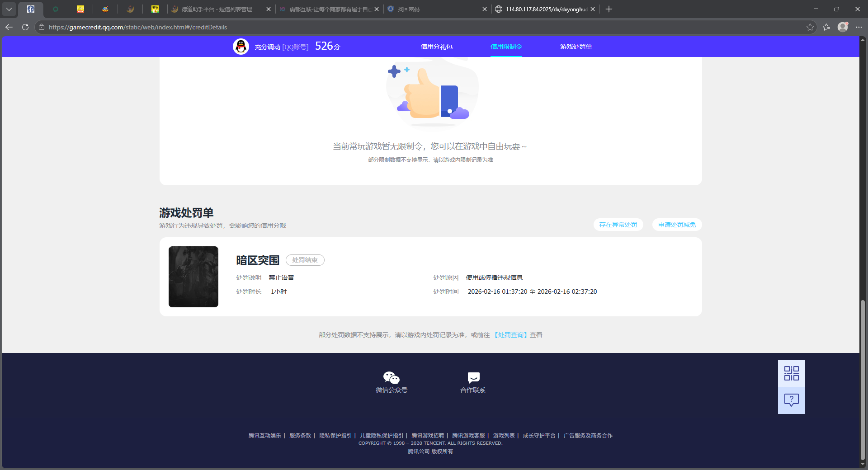Screen dimensions: 868x470
Task: Click the 合作联系 chat bubble icon
Action: pyautogui.click(x=472, y=378)
